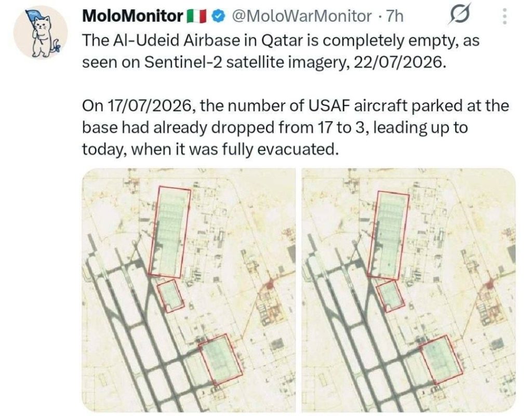
Task: Click the blue verified checkmark badge
Action: (x=218, y=16)
